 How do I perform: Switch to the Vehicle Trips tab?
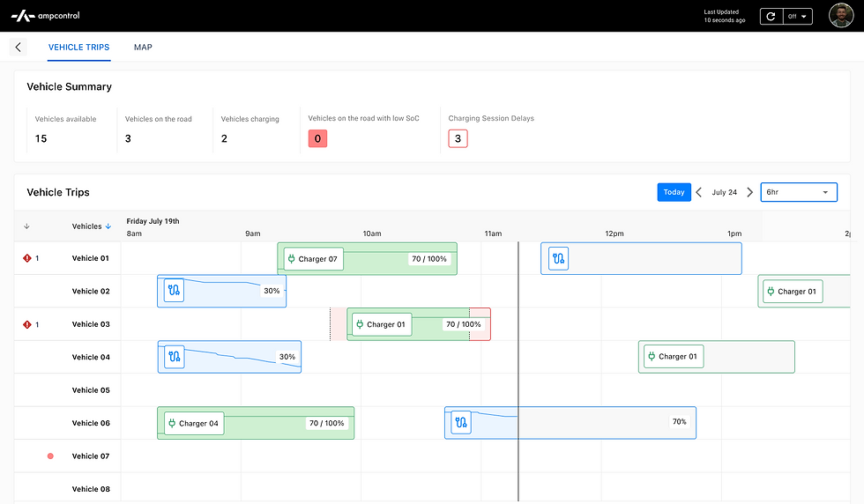point(78,48)
